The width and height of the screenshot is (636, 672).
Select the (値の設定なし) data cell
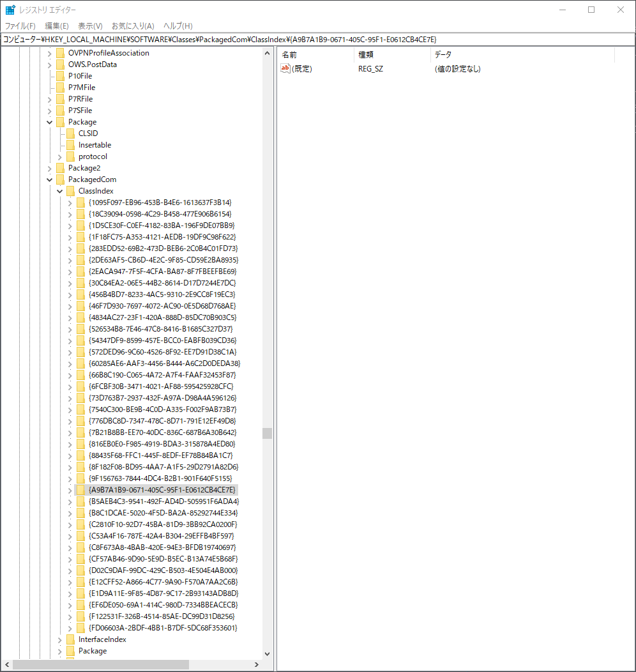(457, 69)
